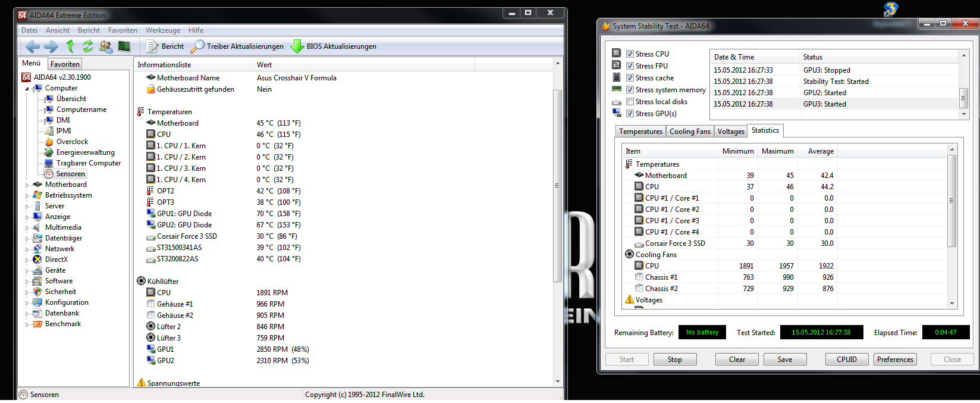Click the Maximum column header in Statistics
980x403 pixels.
pyautogui.click(x=778, y=151)
